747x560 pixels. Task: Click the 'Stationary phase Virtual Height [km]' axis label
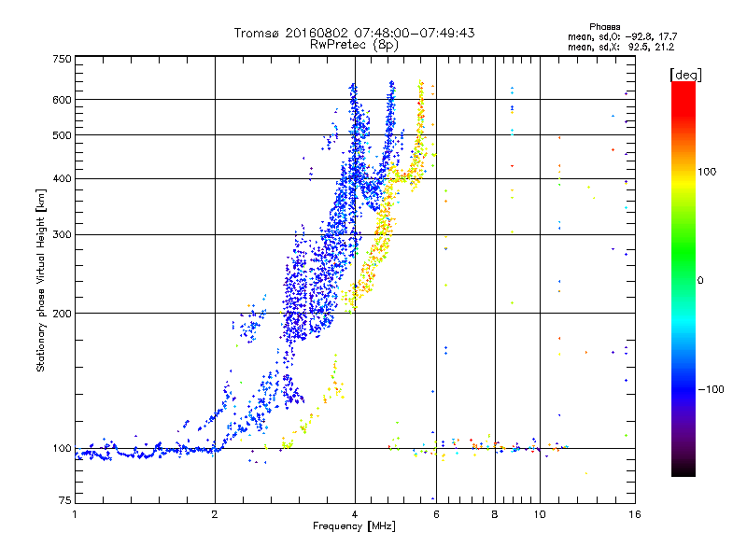40,280
